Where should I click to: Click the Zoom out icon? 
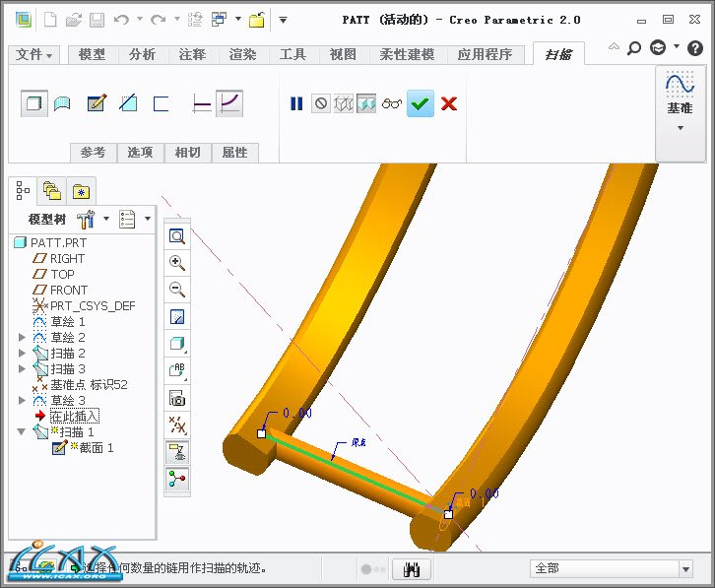(177, 290)
